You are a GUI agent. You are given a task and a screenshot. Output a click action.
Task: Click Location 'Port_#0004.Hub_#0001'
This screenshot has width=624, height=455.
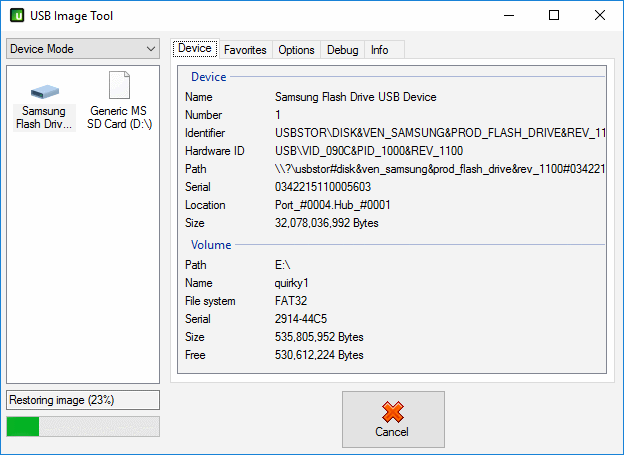click(x=333, y=205)
